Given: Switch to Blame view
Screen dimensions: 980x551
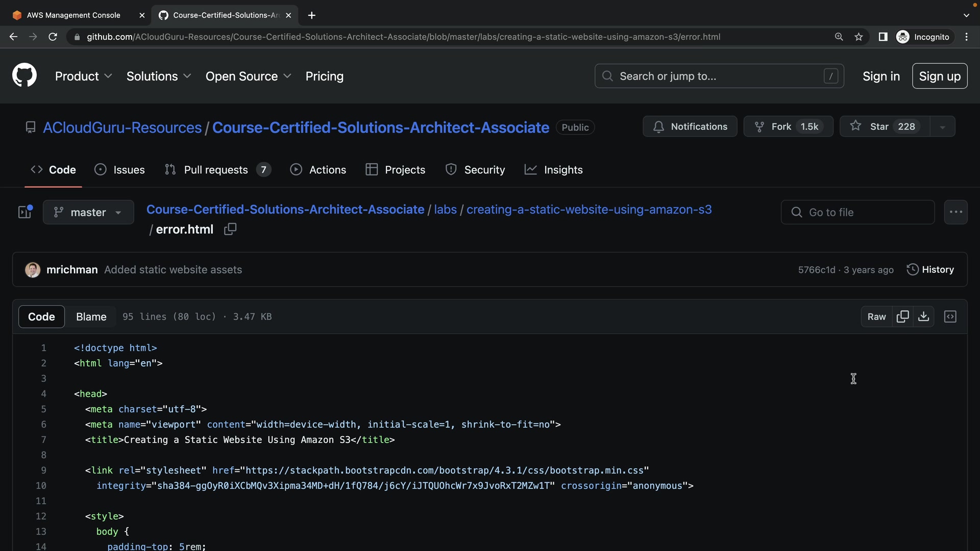Looking at the screenshot, I should [91, 317].
